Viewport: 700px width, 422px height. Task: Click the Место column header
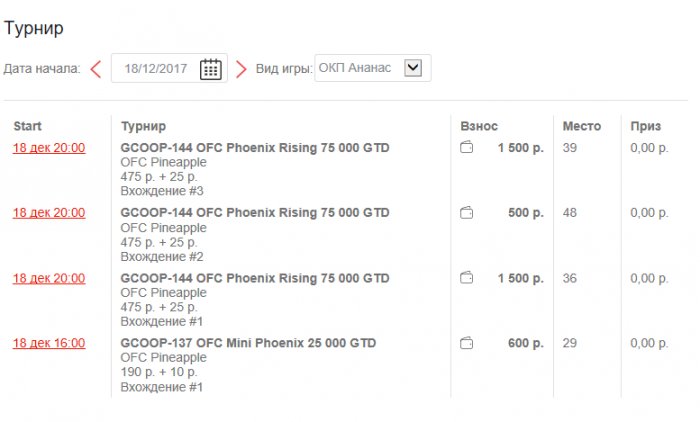(x=582, y=126)
